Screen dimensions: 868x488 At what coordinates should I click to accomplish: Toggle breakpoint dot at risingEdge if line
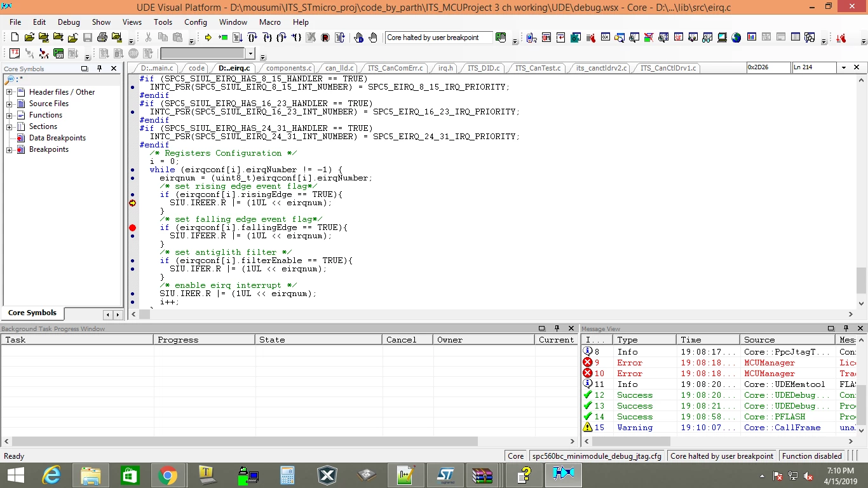132,194
